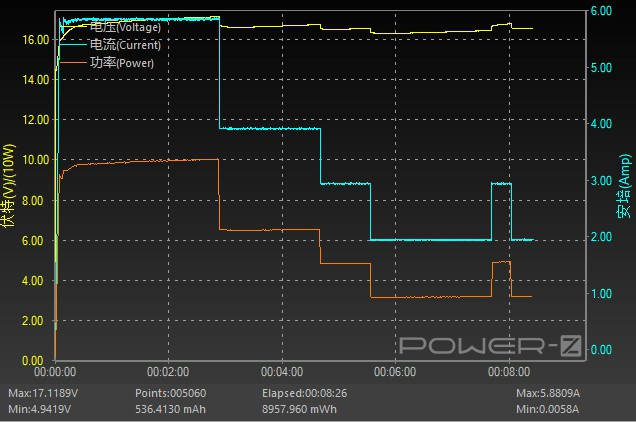This screenshot has width=636, height=422.
Task: Click the cyan Current legend line swatch
Action: coord(75,45)
